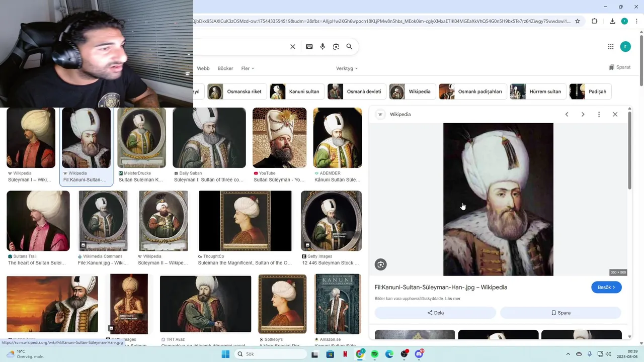Open Discord from the taskbar
644x362 pixels.
click(419, 354)
